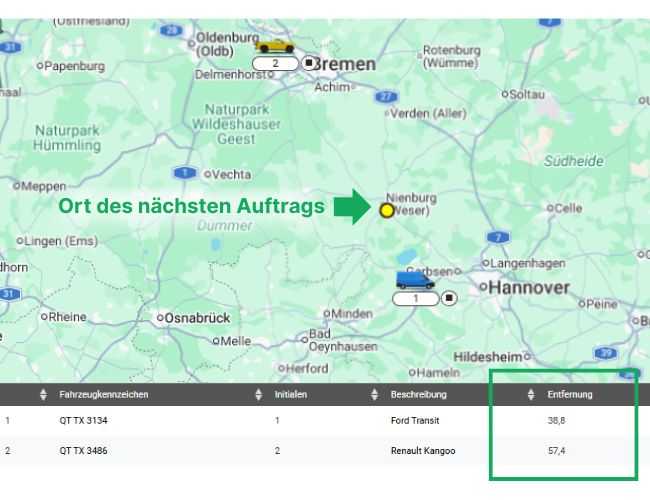This screenshot has height=500, width=650.
Task: Click the Hameln town label on map
Action: [x=438, y=373]
